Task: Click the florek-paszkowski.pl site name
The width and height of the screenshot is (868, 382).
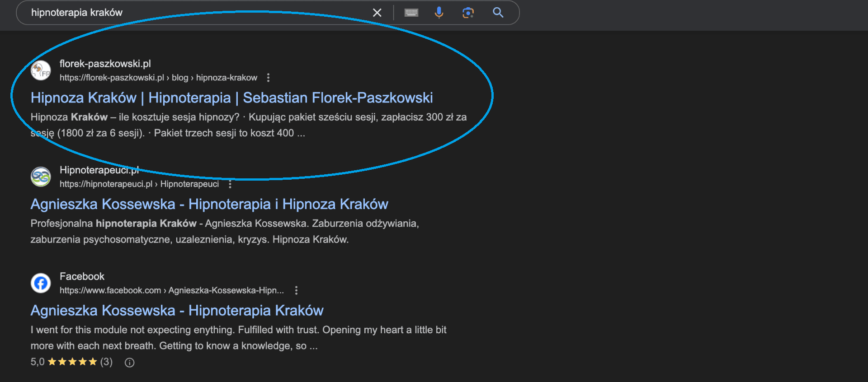Action: tap(105, 64)
